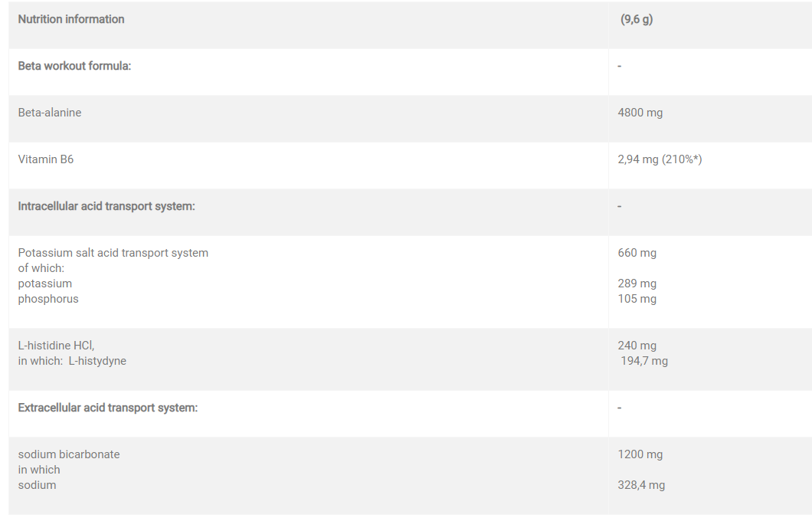Click the Beta workout formula heading
Image resolution: width=812 pixels, height=518 pixels.
75,66
